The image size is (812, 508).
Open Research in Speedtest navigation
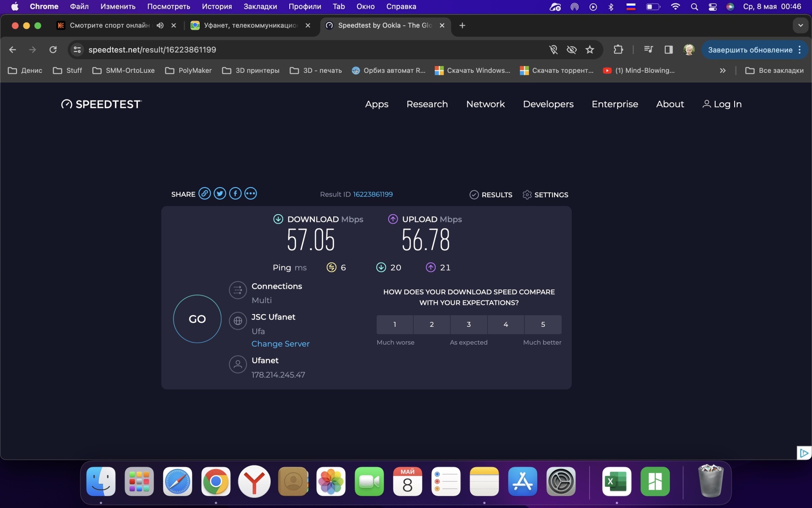coord(427,104)
